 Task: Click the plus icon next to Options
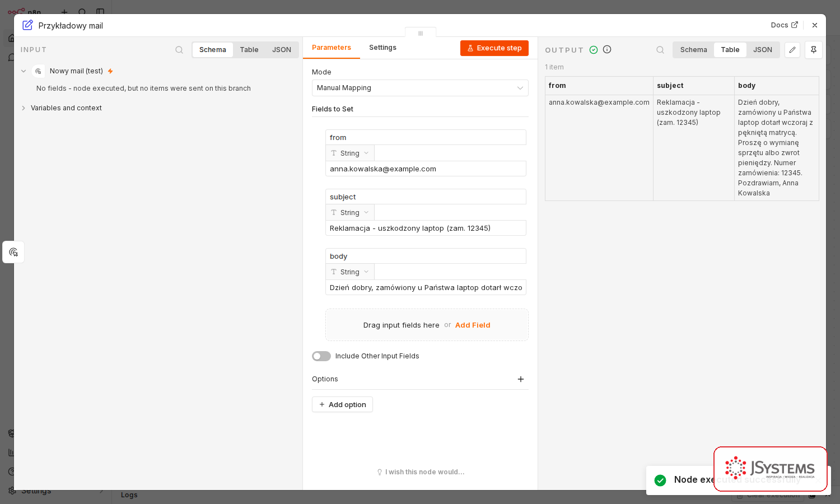pyautogui.click(x=521, y=379)
